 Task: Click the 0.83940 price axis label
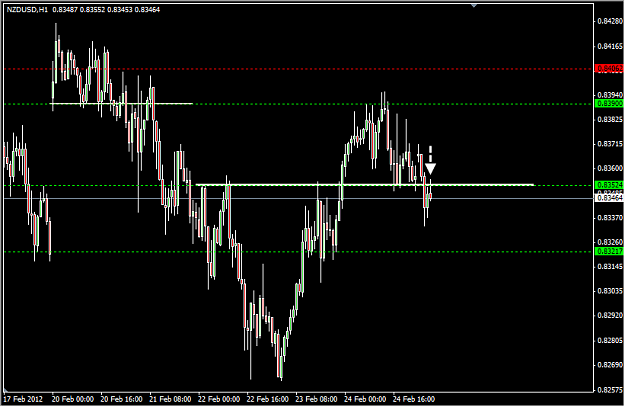(x=610, y=95)
